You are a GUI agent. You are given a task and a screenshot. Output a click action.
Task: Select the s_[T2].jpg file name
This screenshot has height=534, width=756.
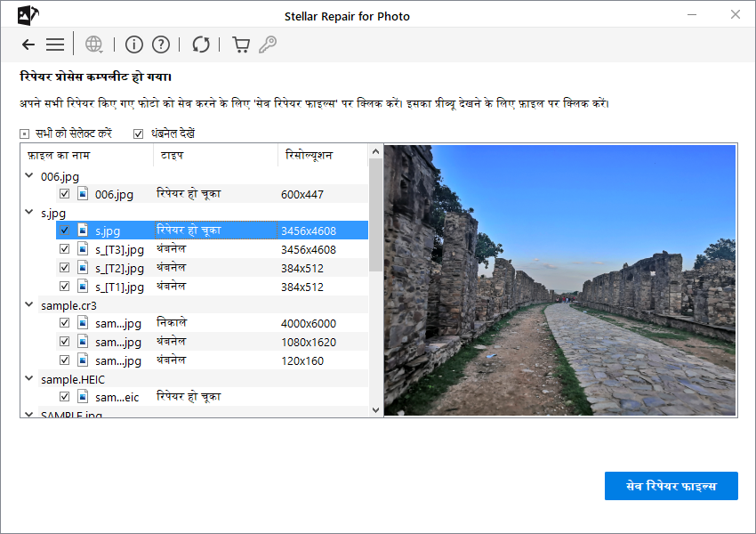119,268
